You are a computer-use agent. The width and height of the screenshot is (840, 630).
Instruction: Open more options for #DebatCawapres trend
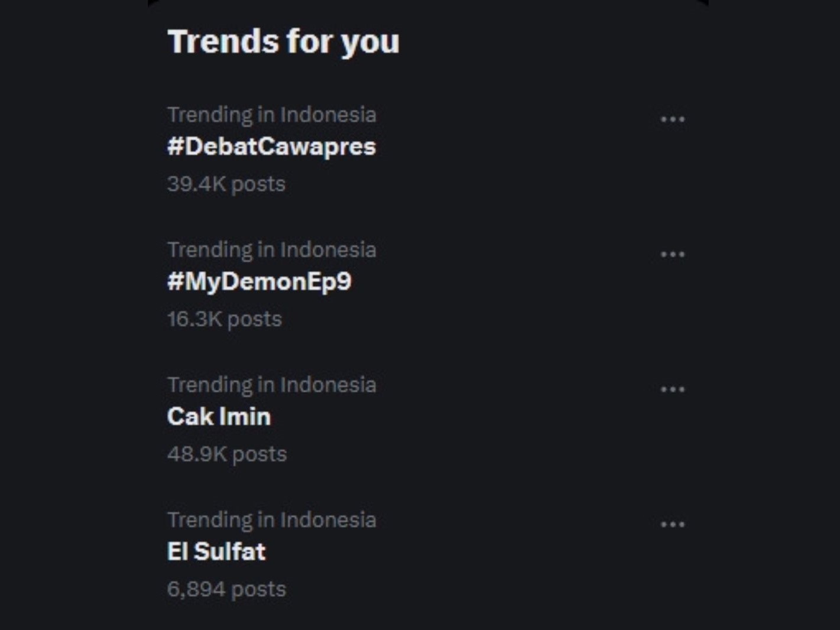pyautogui.click(x=673, y=118)
